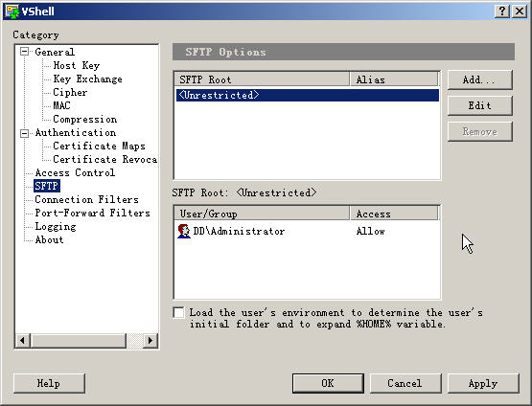Click the question mark help button in title bar
The height and width of the screenshot is (406, 532).
coord(502,11)
